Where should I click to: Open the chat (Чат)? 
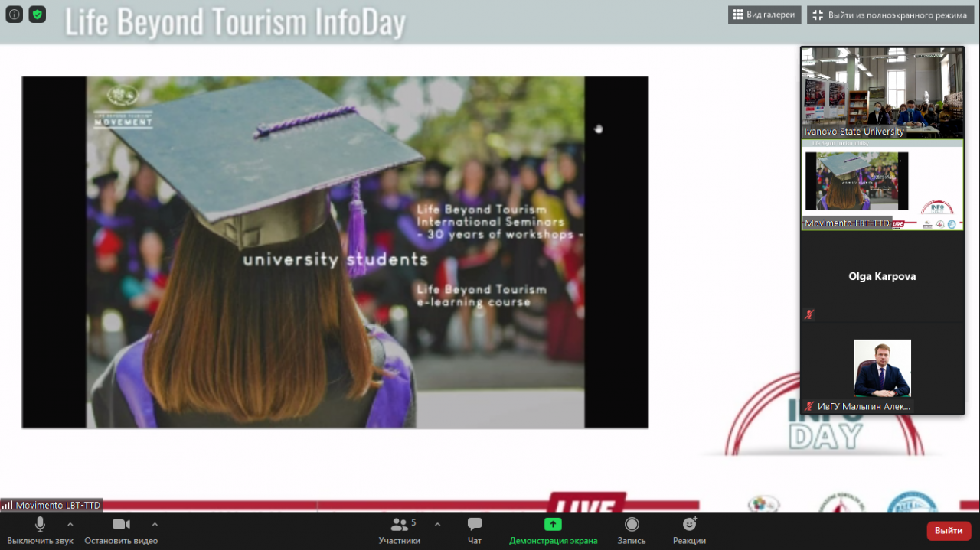[475, 531]
